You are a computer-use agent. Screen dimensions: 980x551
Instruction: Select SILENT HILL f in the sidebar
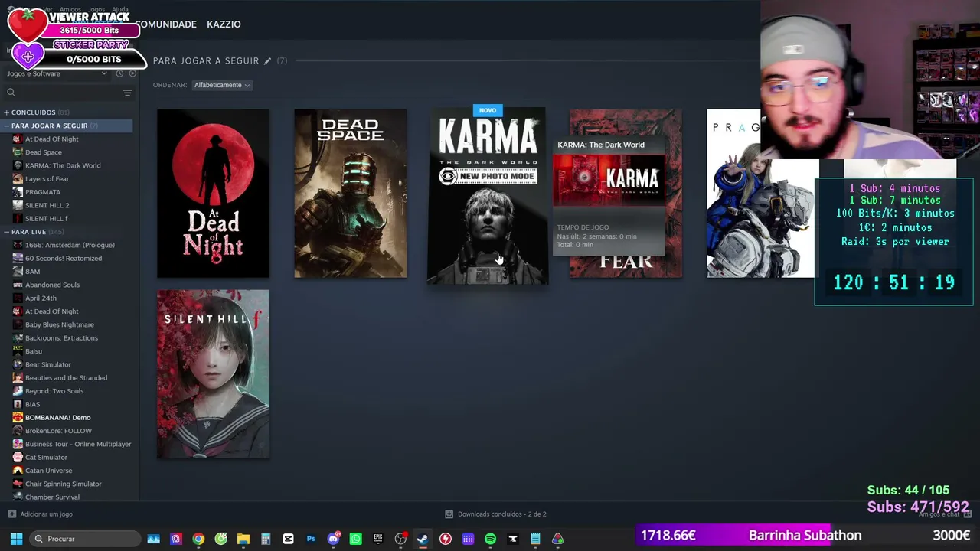46,219
